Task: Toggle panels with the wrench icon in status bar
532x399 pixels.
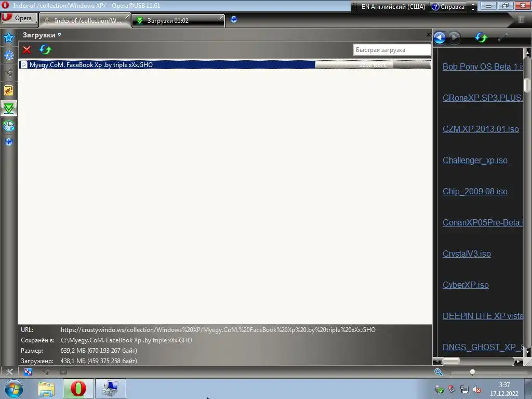Action: pyautogui.click(x=9, y=372)
